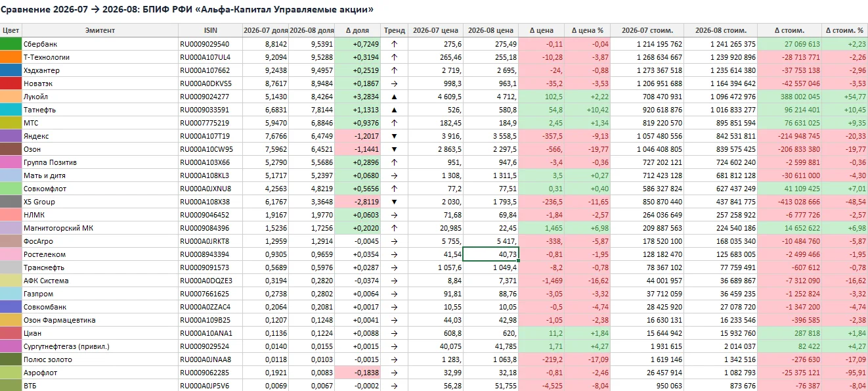Click the 2026-08 цена column header
Image resolution: width=868 pixels, height=391 pixels.
(x=490, y=30)
